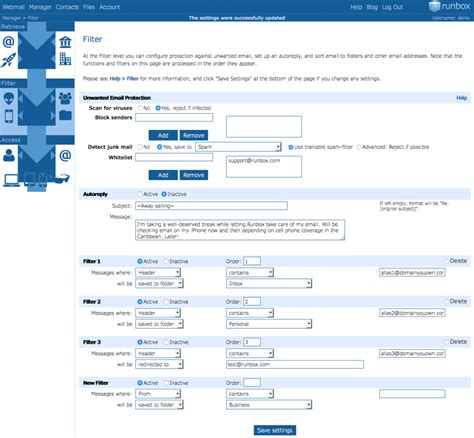Click the mobile phone icon under Filter
This screenshot has width=474, height=438.
click(x=9, y=116)
